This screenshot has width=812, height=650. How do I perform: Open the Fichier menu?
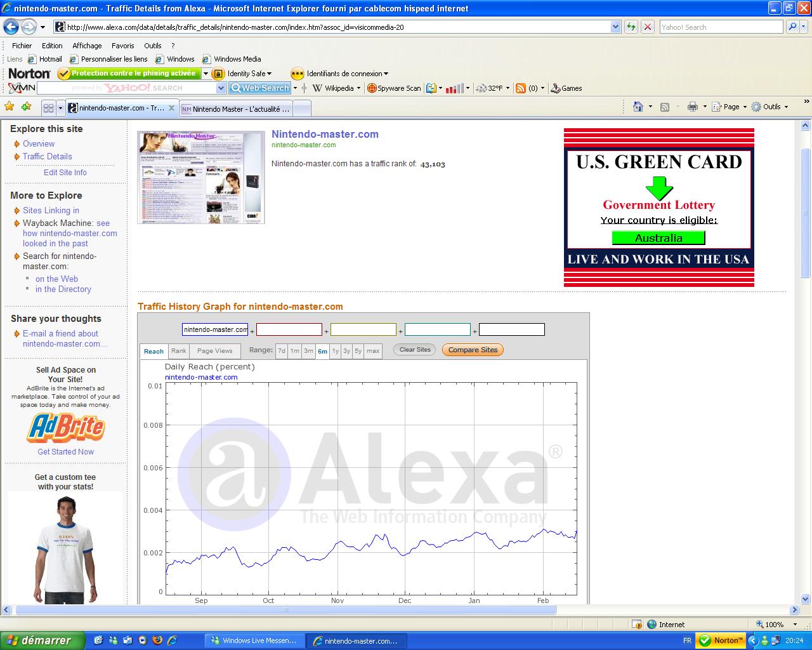(x=22, y=46)
